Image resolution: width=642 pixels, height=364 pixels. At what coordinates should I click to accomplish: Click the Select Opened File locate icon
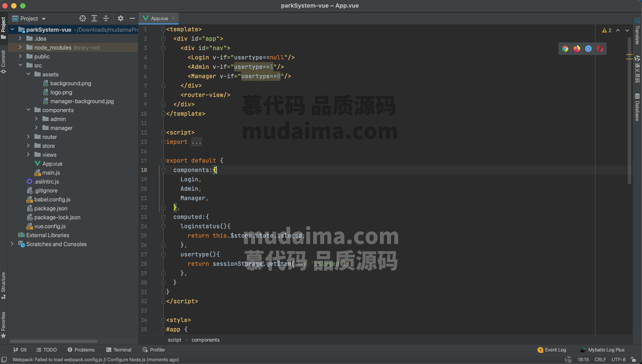82,19
